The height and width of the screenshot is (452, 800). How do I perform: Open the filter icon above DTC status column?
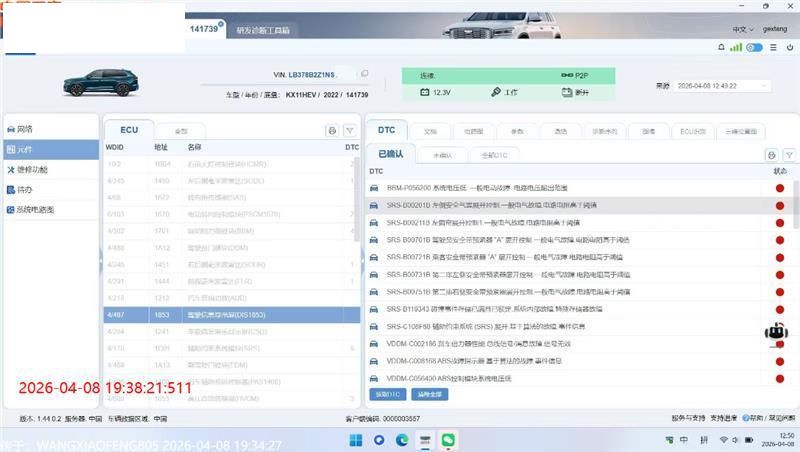pyautogui.click(x=788, y=155)
